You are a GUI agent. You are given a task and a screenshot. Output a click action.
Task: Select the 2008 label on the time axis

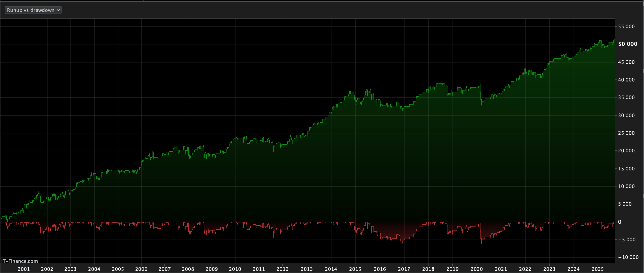[188, 269]
